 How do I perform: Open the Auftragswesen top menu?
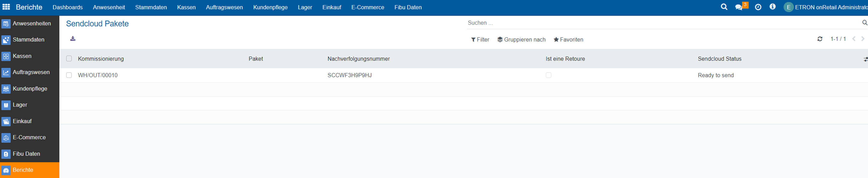click(x=224, y=7)
